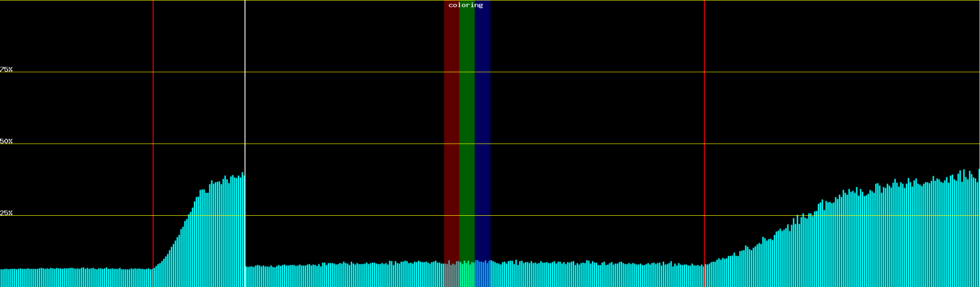
Task: Click the gray bars under the red band
Action: [451, 275]
